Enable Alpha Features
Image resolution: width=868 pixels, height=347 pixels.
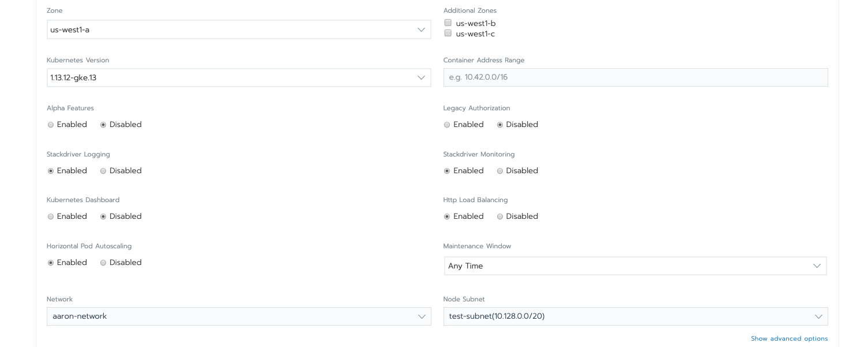51,125
